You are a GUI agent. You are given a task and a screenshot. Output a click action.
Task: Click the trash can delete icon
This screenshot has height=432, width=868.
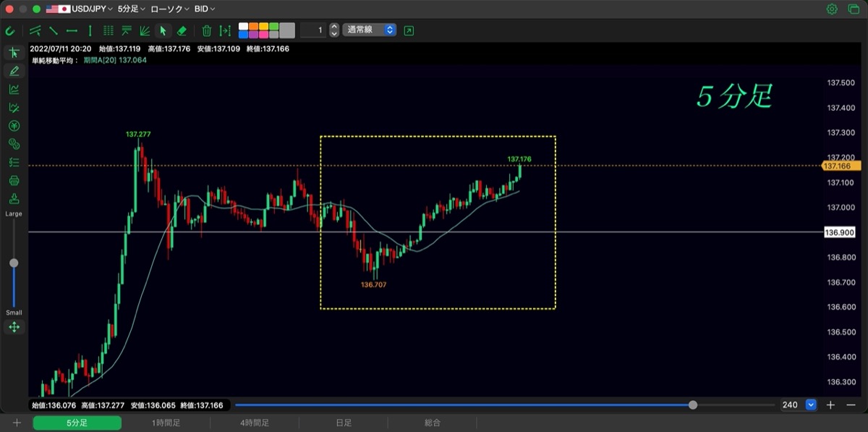pos(207,30)
